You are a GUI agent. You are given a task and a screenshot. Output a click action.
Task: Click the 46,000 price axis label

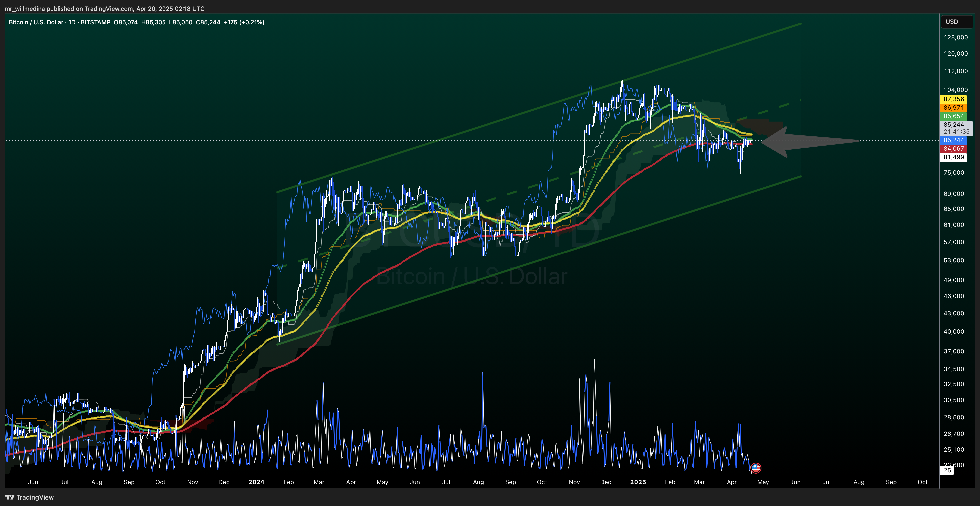954,296
